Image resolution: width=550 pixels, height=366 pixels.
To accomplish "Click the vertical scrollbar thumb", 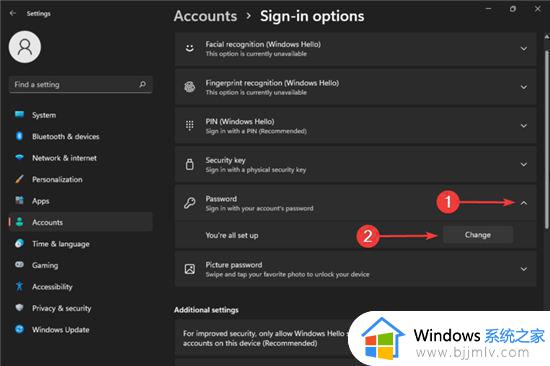I will point(546,139).
